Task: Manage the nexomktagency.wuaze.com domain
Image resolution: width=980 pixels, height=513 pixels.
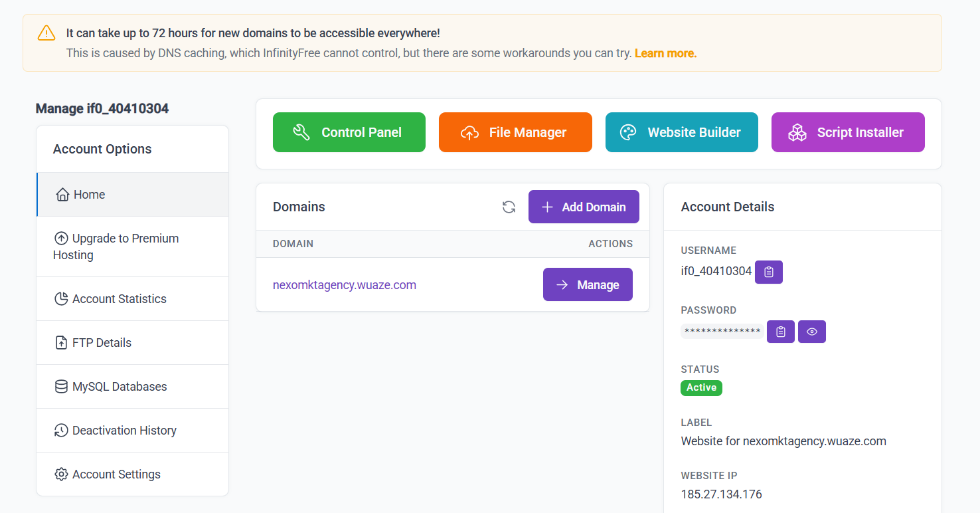Action: coord(588,285)
